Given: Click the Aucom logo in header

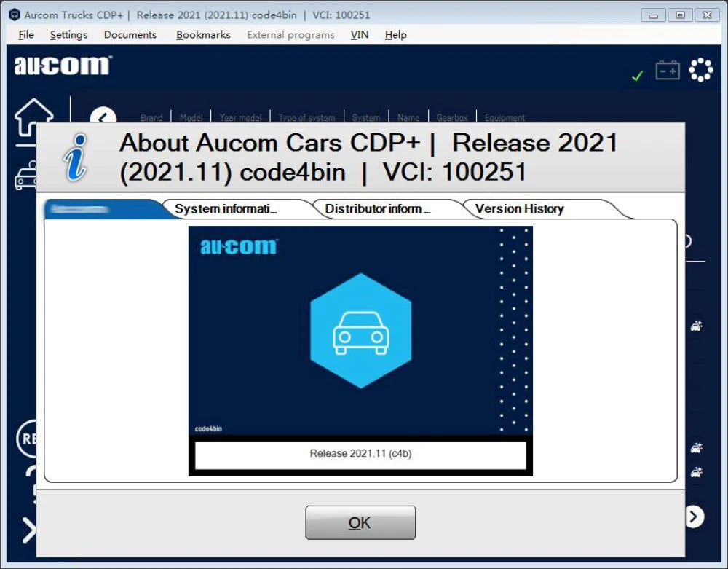Looking at the screenshot, I should coord(63,66).
